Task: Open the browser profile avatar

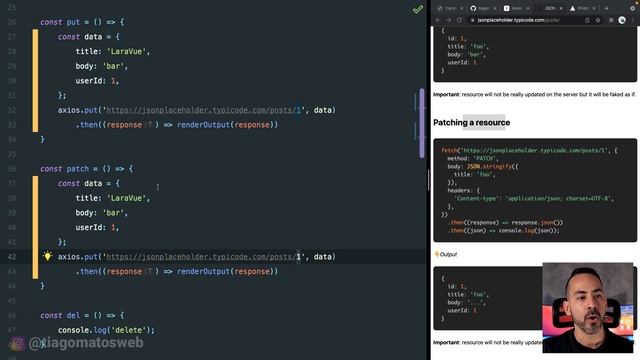Action: tap(622, 20)
